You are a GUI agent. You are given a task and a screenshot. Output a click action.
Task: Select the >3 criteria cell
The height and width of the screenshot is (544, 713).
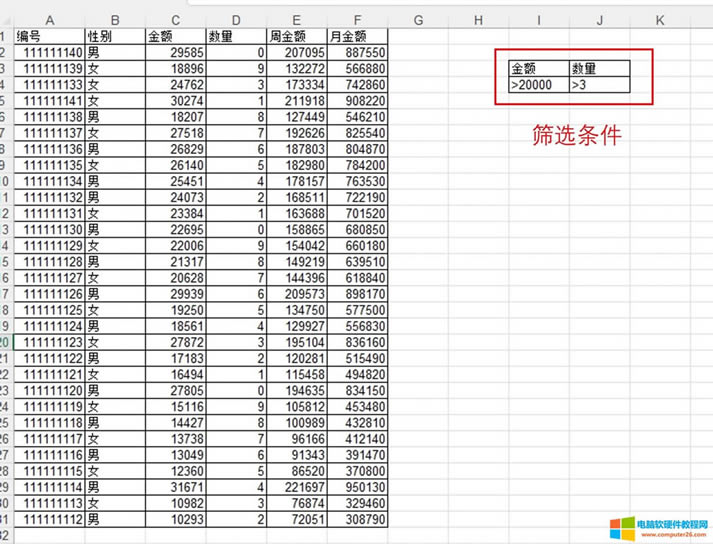[x=599, y=85]
